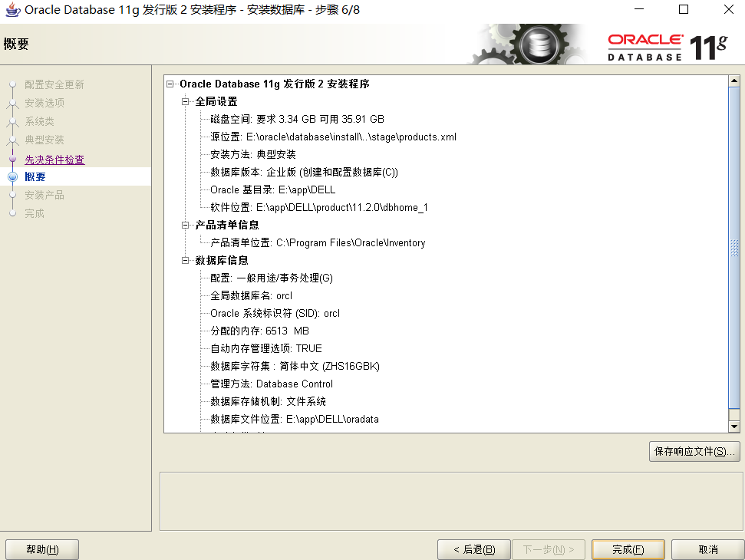Viewport: 745px width, 560px height.
Task: Select the 软件位置 tree entry
Action: click(x=318, y=207)
